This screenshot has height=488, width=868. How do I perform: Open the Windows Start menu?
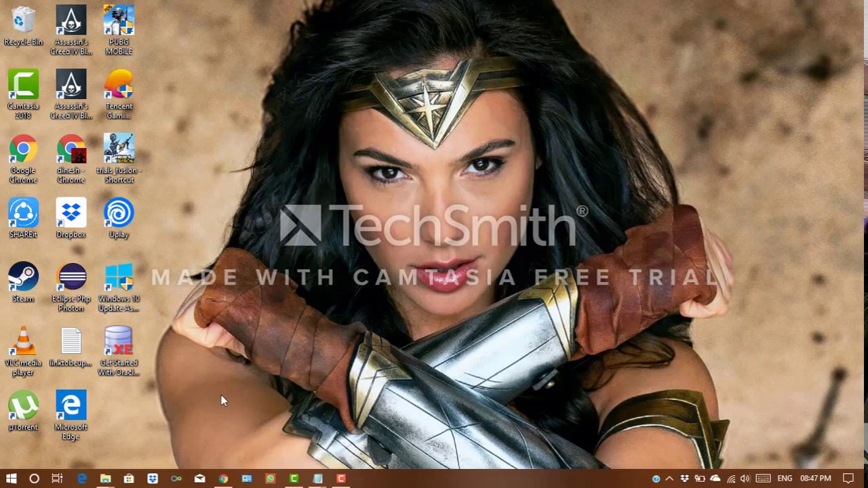(x=11, y=479)
